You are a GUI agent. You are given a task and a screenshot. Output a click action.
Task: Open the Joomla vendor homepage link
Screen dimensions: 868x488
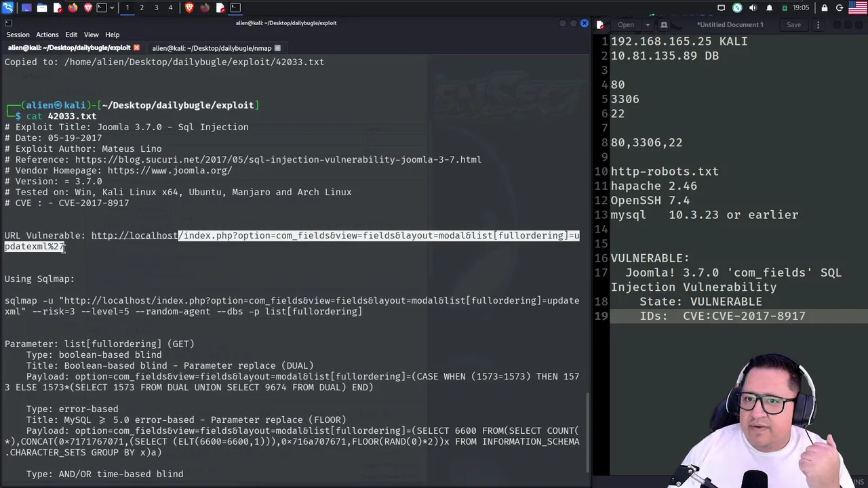click(x=170, y=170)
